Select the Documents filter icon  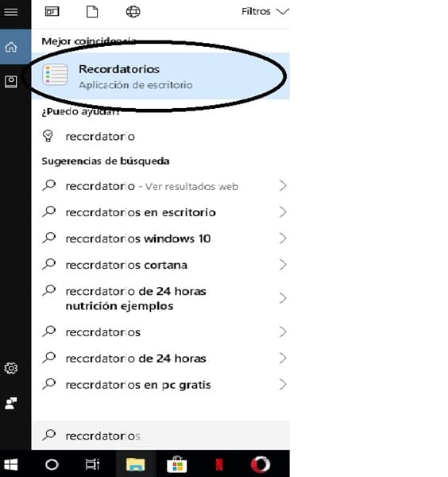pyautogui.click(x=92, y=12)
